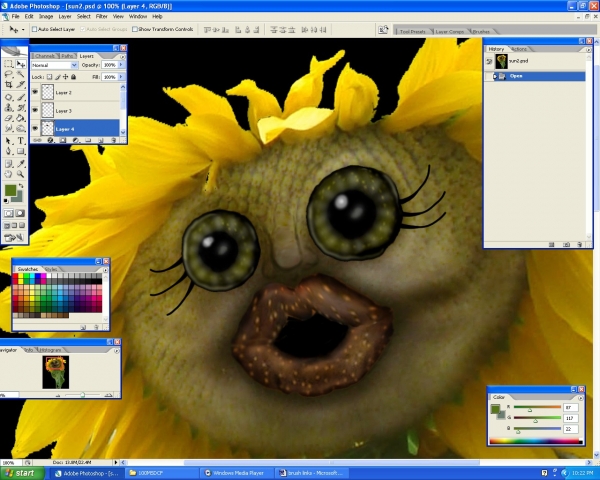600x480 pixels.
Task: Select the History Brush tool
Action: pos(21,108)
